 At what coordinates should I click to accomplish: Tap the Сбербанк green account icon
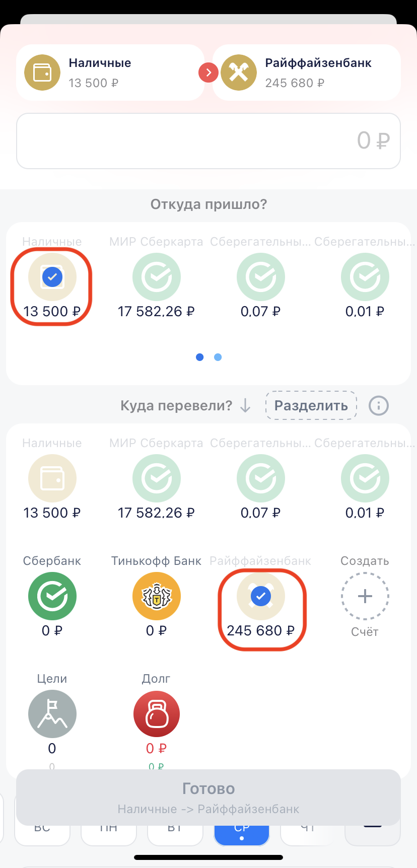tap(52, 596)
